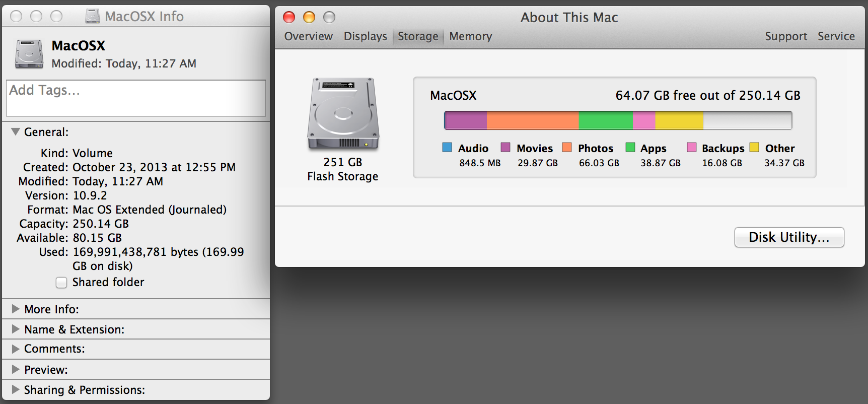
Task: Switch to the Displays tab
Action: 366,36
